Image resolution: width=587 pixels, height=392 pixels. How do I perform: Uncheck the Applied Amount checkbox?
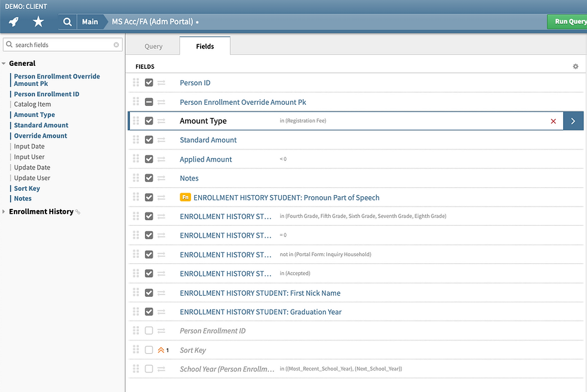pyautogui.click(x=149, y=159)
